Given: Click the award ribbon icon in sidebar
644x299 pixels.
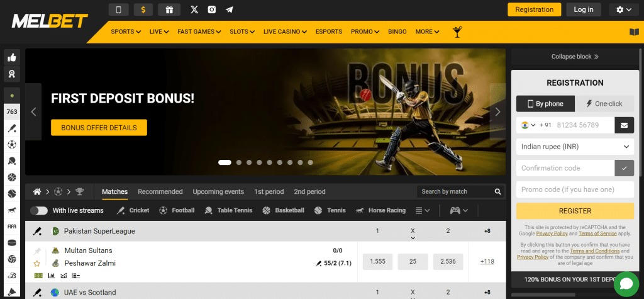Looking at the screenshot, I should [12, 74].
